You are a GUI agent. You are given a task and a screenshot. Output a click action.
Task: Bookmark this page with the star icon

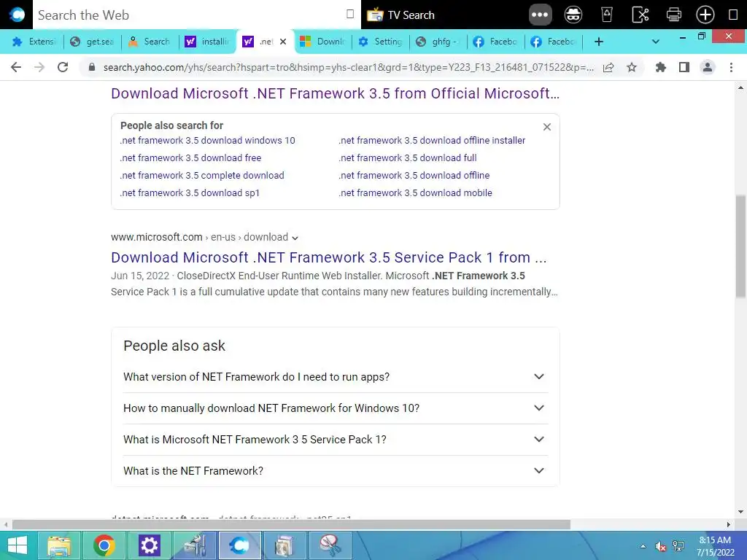632,67
